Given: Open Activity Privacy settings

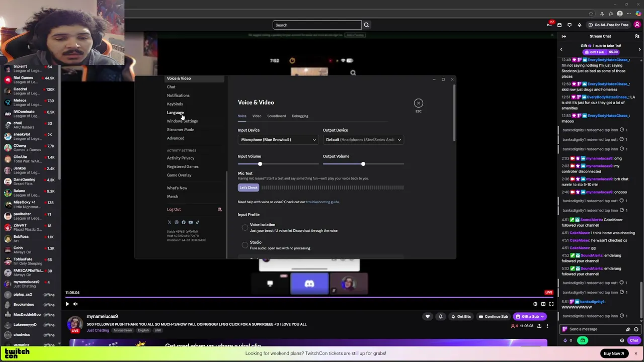Looking at the screenshot, I should point(181,158).
